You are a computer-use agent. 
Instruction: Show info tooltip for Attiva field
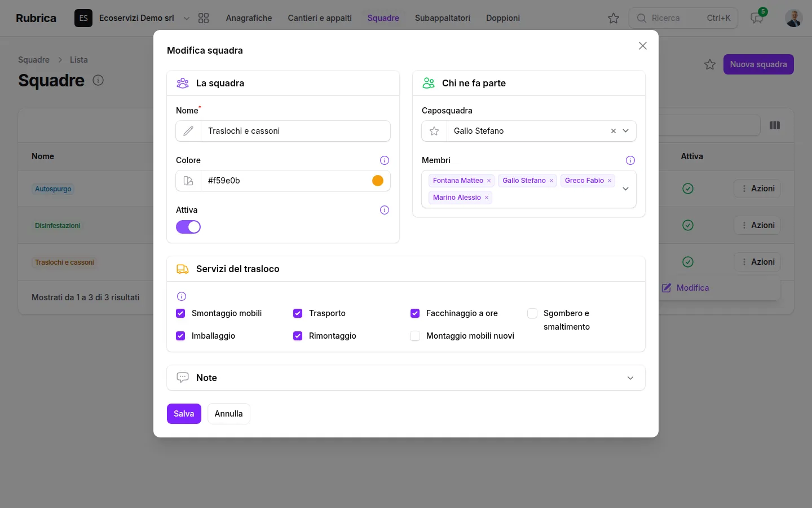[385, 210]
